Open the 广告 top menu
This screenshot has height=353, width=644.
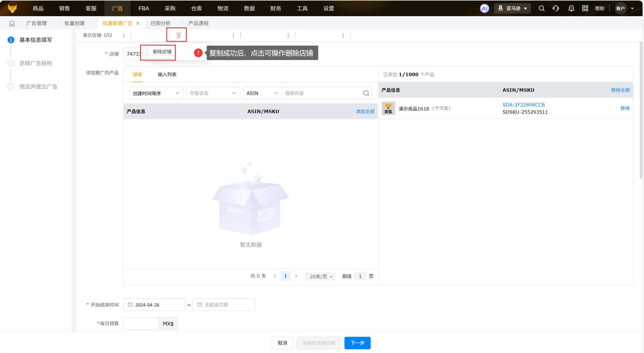[x=117, y=8]
